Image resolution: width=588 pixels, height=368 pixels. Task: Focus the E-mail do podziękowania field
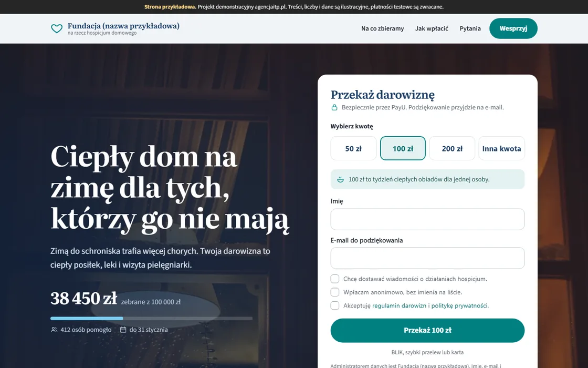pos(427,258)
